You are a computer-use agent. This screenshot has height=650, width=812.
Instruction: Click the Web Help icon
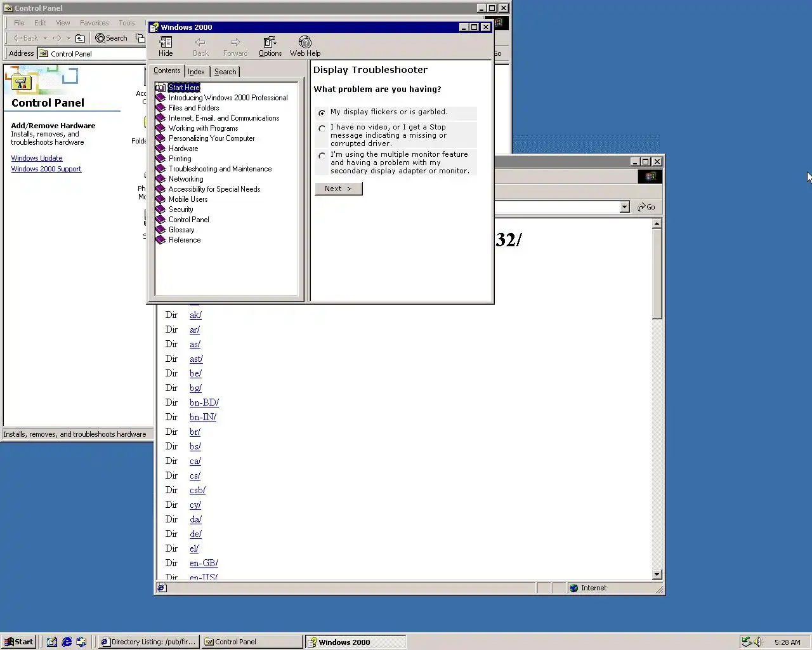coord(305,43)
